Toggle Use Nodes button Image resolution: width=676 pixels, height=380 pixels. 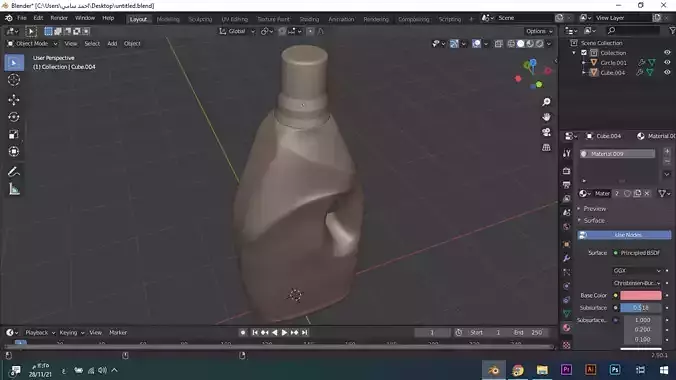tap(624, 235)
